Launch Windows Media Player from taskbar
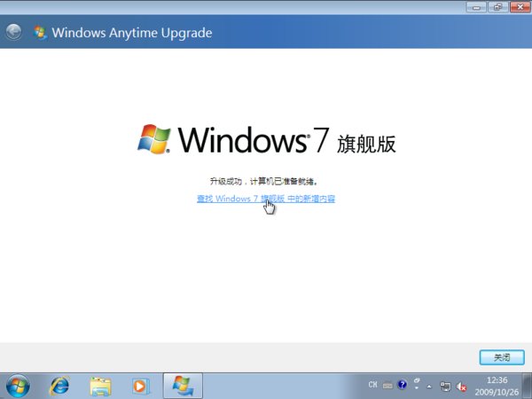Image resolution: width=532 pixels, height=399 pixels. (141, 386)
